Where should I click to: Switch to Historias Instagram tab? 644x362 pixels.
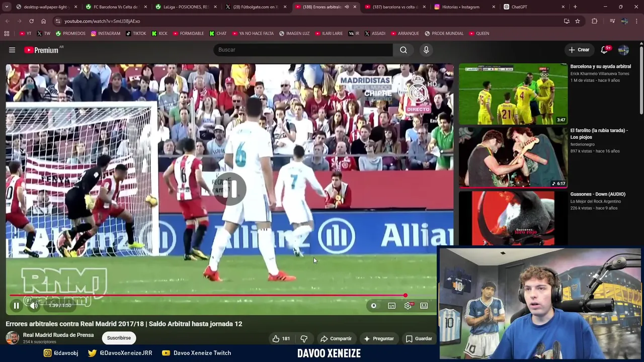coord(465,7)
